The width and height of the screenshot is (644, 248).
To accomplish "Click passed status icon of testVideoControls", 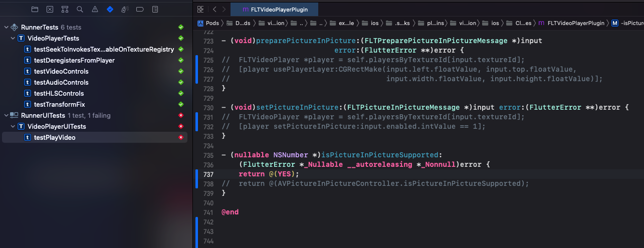I will coord(181,71).
